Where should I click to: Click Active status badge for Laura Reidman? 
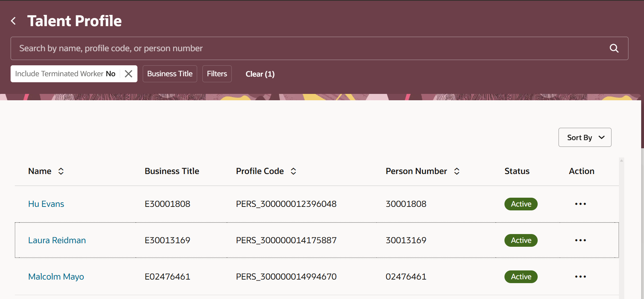tap(521, 240)
